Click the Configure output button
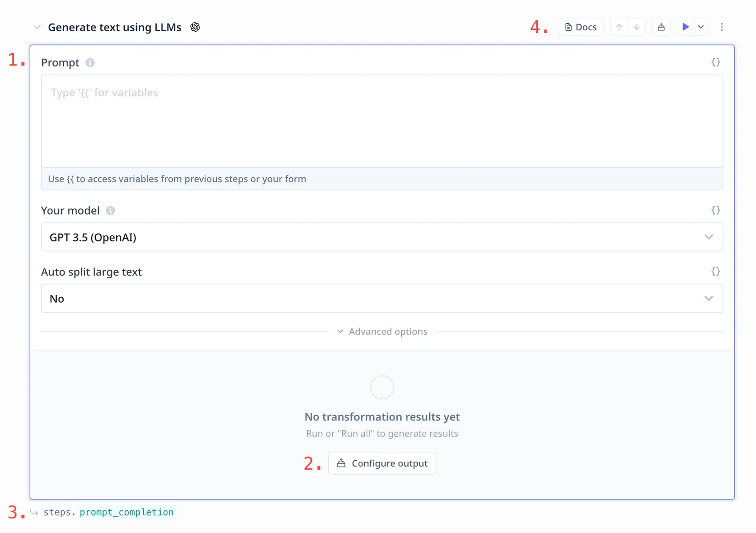This screenshot has height=533, width=756. coord(382,464)
